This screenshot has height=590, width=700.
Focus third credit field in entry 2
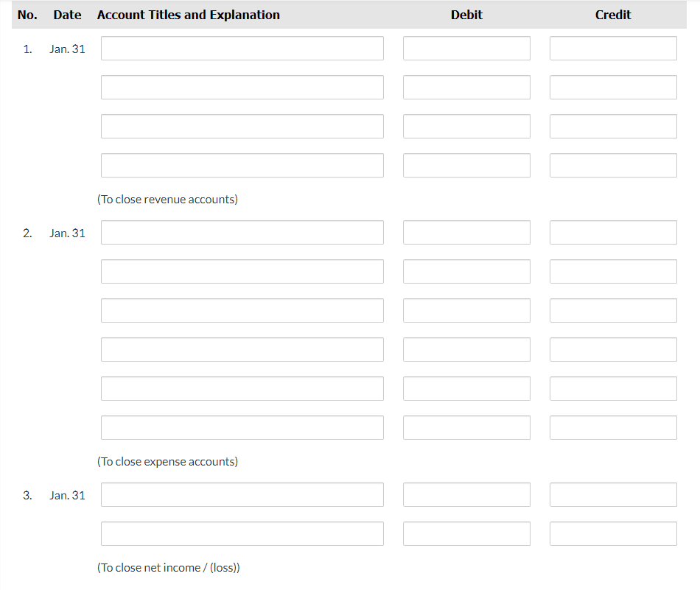(x=613, y=310)
